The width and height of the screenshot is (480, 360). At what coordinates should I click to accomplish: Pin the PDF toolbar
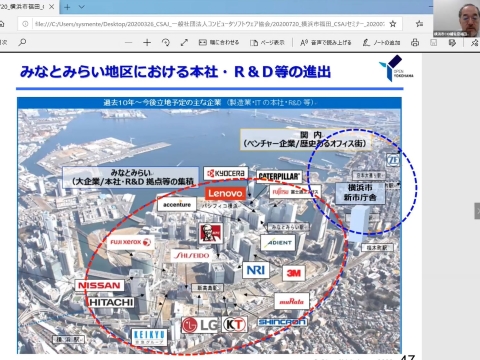(474, 43)
